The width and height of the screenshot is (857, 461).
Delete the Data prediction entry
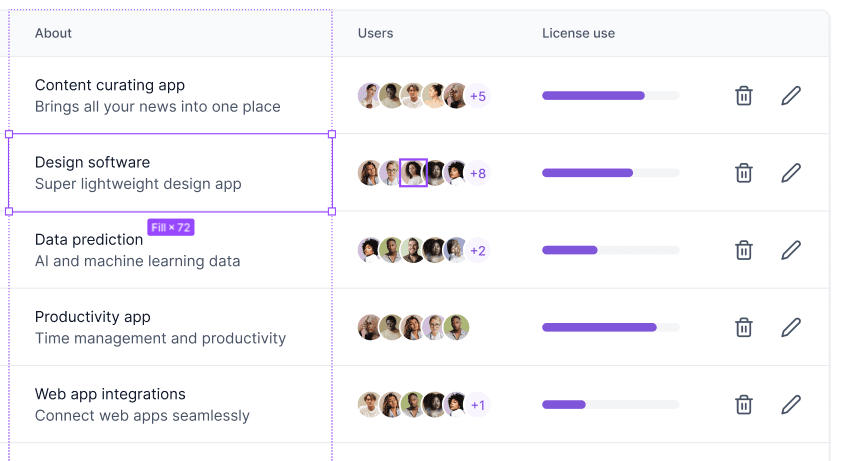point(743,250)
